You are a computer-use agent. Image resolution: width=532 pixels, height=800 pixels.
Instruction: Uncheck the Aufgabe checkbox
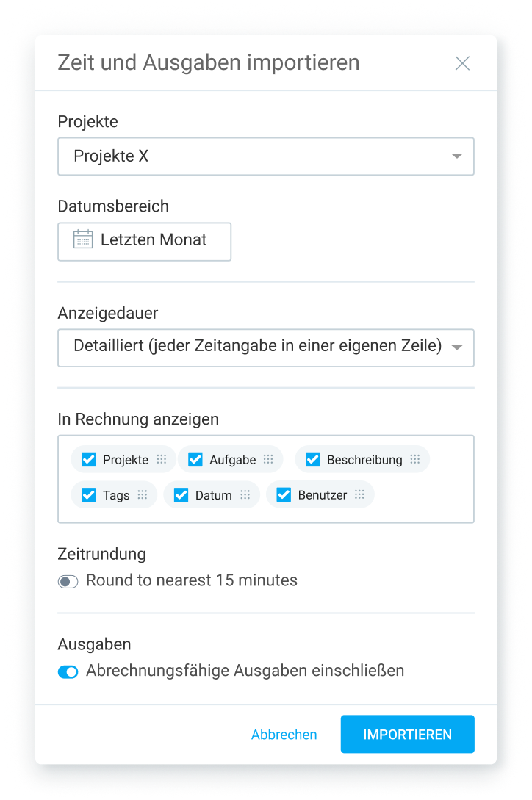pos(195,460)
